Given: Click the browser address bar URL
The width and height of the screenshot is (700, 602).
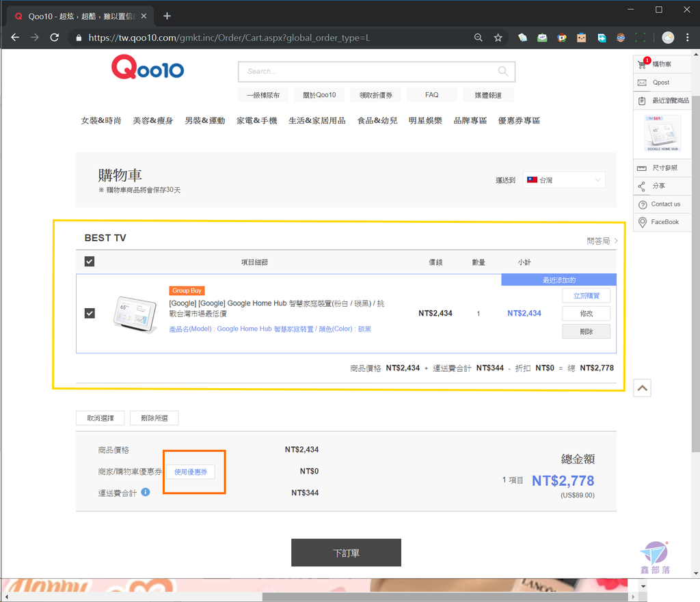Looking at the screenshot, I should pos(229,38).
